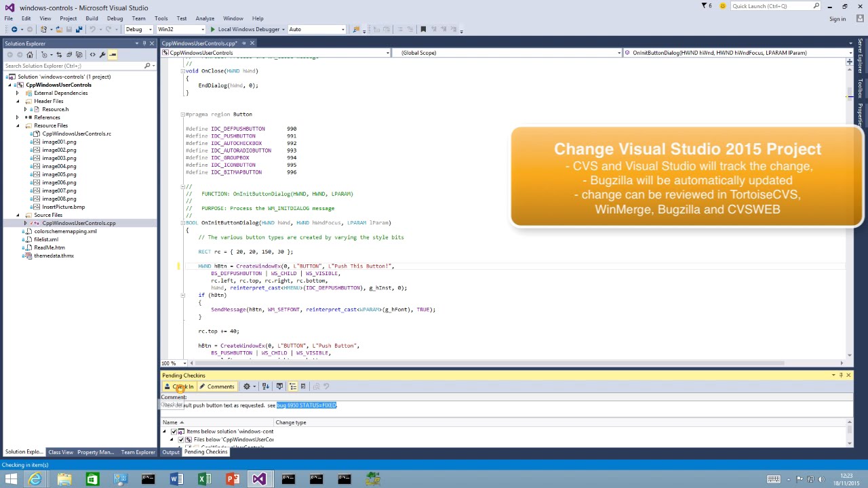Click the Navigate Backward toolbar icon
This screenshot has width=868, height=488.
[14, 29]
